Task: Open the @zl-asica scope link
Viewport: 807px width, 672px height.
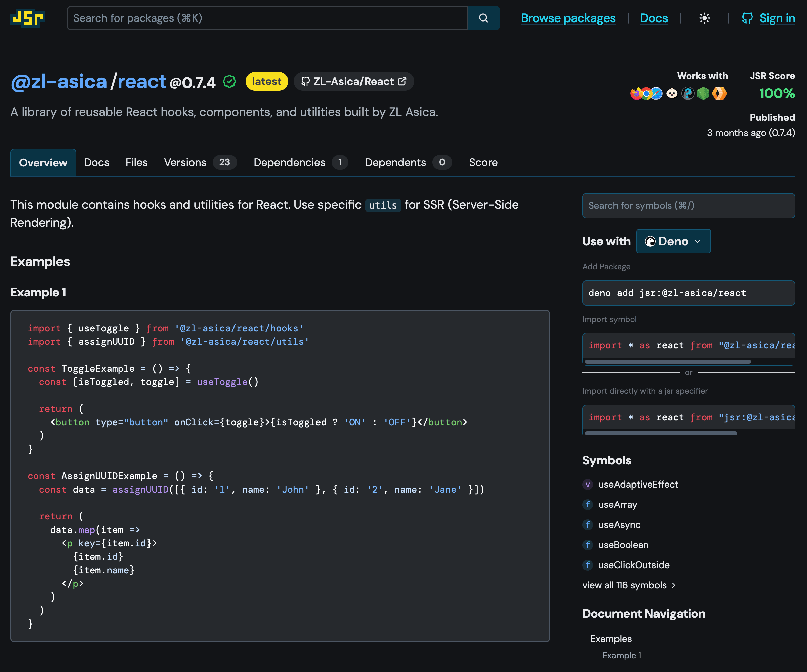Action: 59,81
